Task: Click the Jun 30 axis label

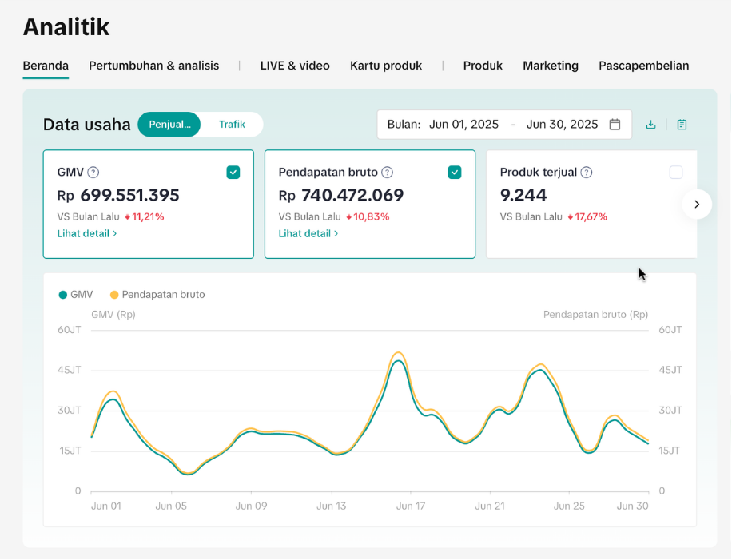Action: pyautogui.click(x=633, y=506)
